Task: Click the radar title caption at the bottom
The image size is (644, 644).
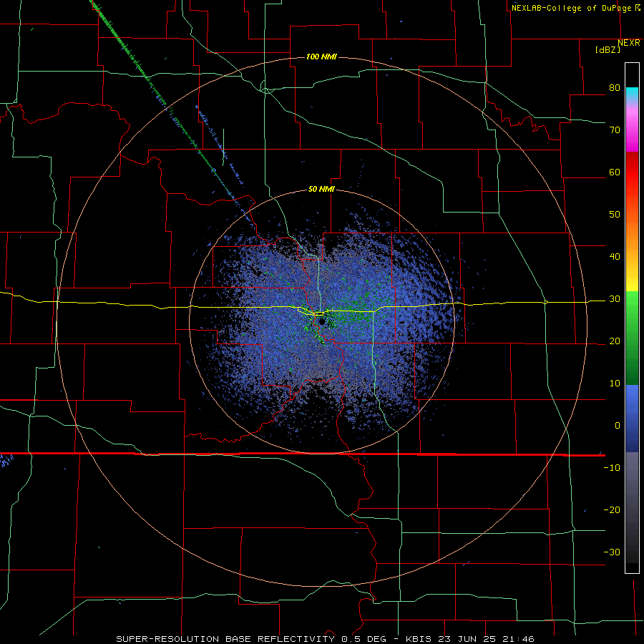Action: coord(325,639)
